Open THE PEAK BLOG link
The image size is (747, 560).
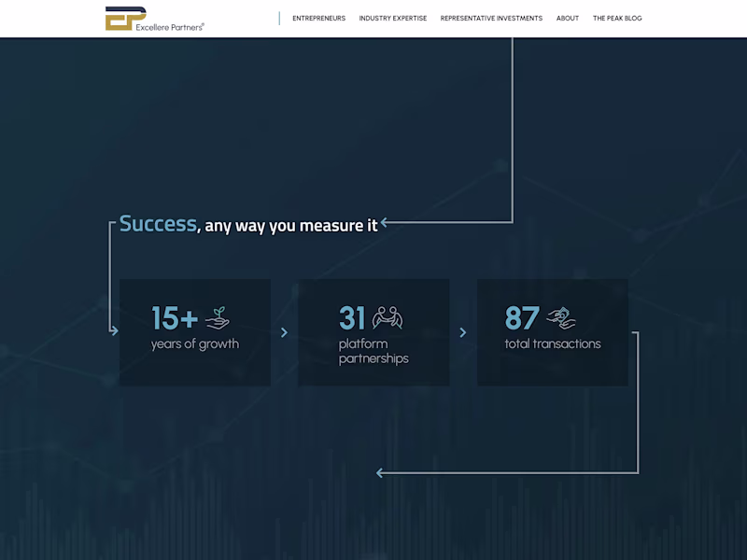[616, 18]
